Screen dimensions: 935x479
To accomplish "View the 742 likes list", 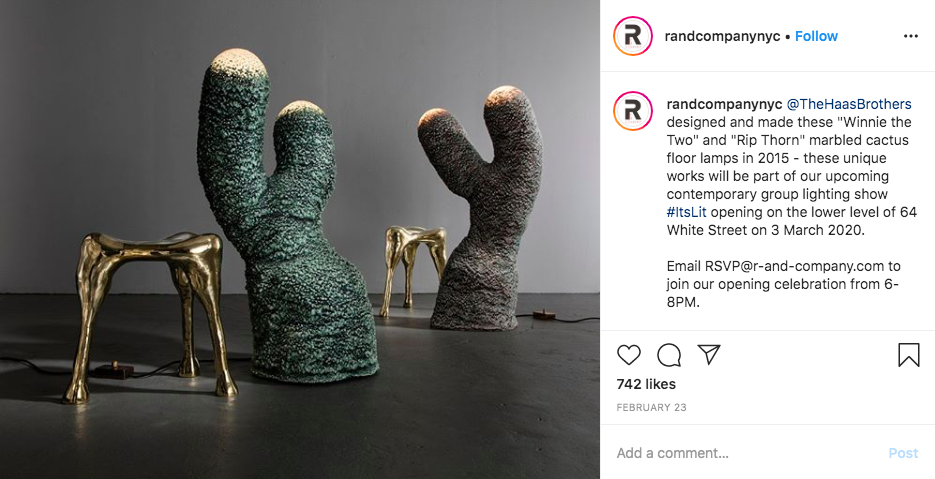I will (x=646, y=384).
